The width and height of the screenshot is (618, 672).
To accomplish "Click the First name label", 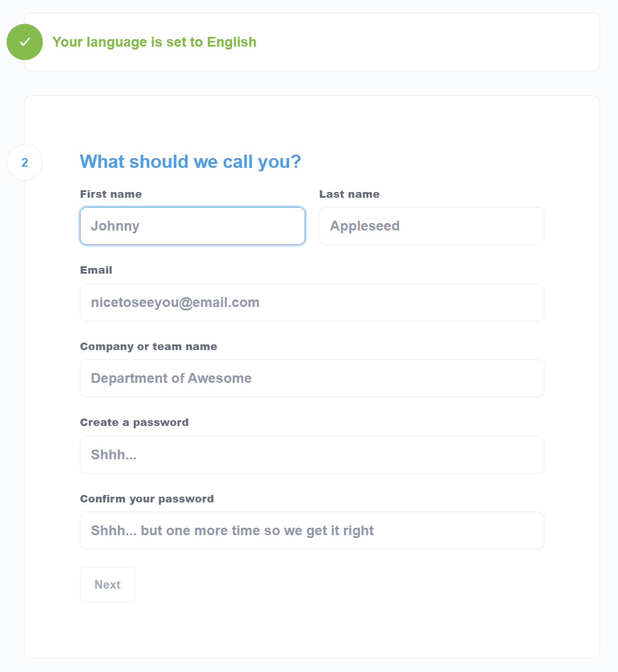I will click(110, 194).
